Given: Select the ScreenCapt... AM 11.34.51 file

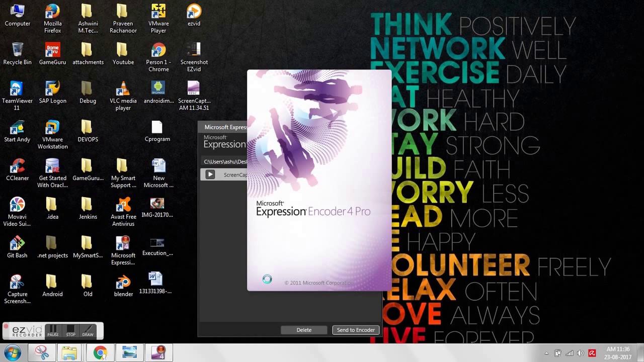Looking at the screenshot, I should pyautogui.click(x=194, y=96).
